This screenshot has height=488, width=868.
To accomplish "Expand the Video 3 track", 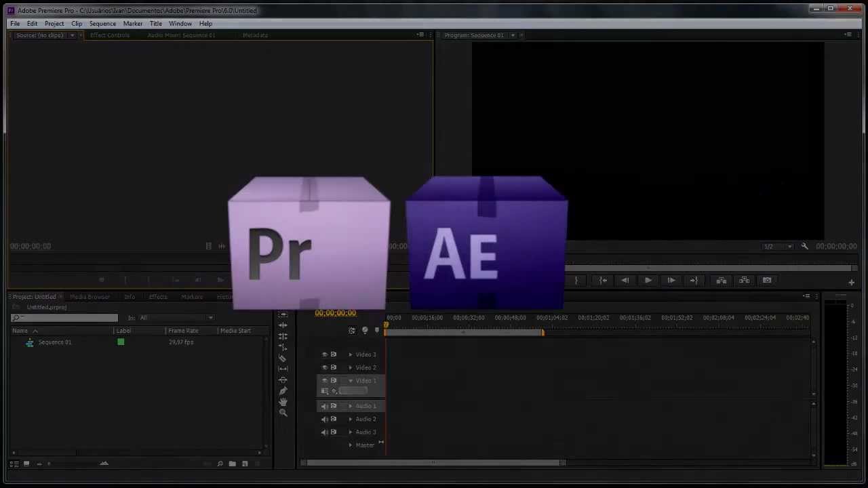I will tap(351, 354).
